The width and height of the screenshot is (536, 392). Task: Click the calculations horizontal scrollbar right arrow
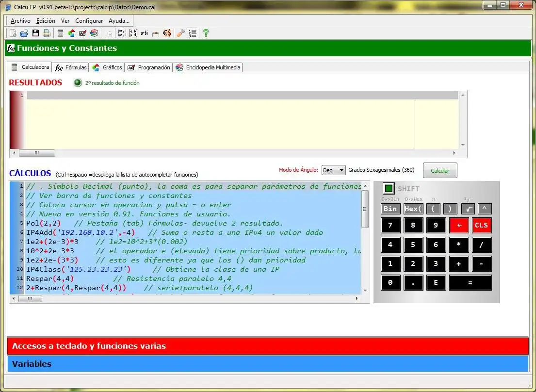pos(357,299)
